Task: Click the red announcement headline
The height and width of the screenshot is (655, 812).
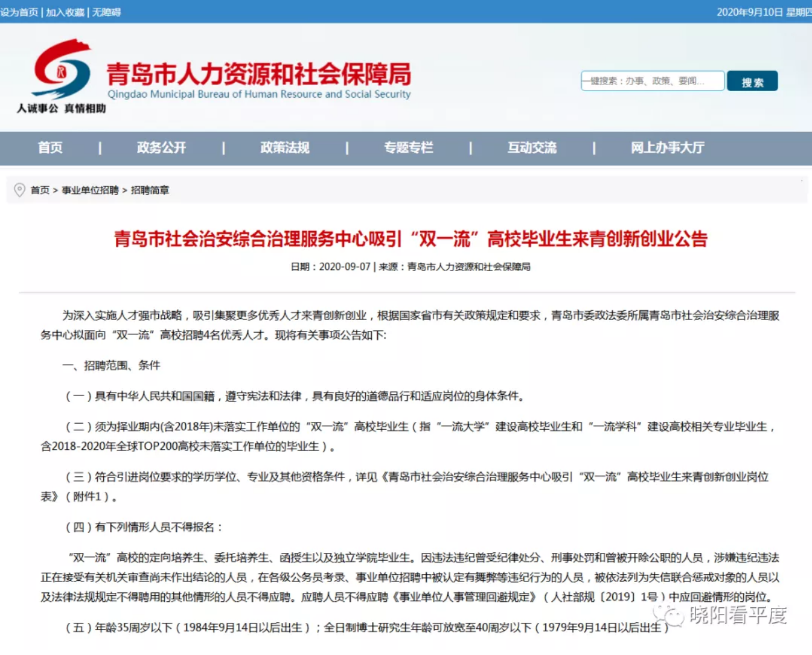Action: click(x=411, y=239)
